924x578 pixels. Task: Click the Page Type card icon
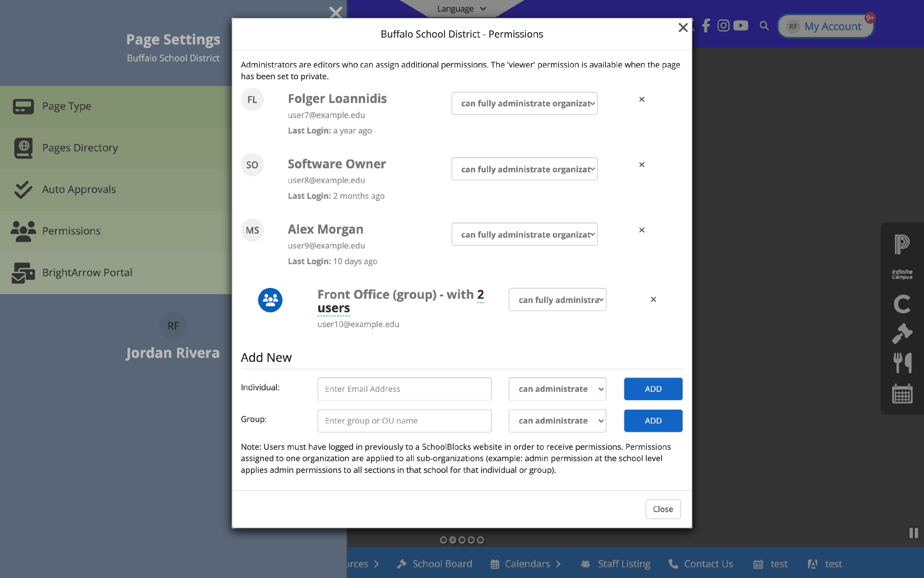(23, 107)
